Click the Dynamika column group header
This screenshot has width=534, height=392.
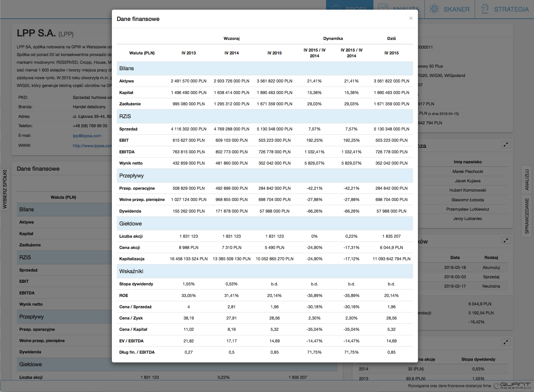pyautogui.click(x=333, y=38)
